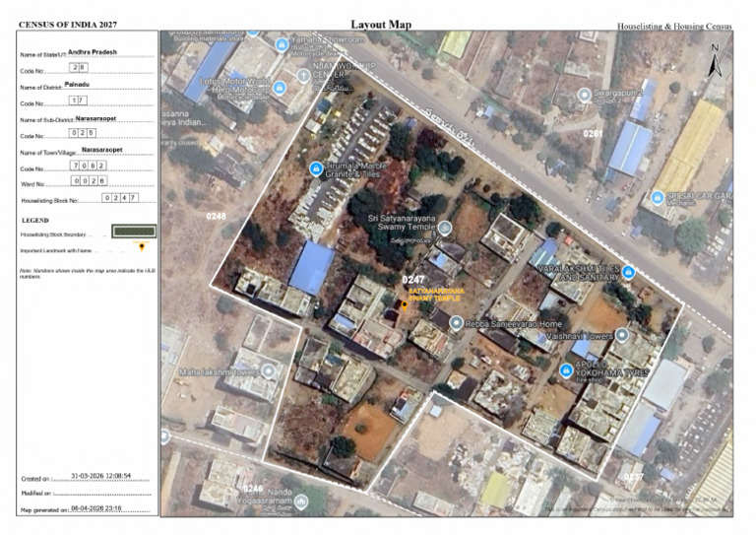Viewport: 756px width, 535px height.
Task: Click the Houselisting Block No boxes 0247
Action: pyautogui.click(x=120, y=197)
